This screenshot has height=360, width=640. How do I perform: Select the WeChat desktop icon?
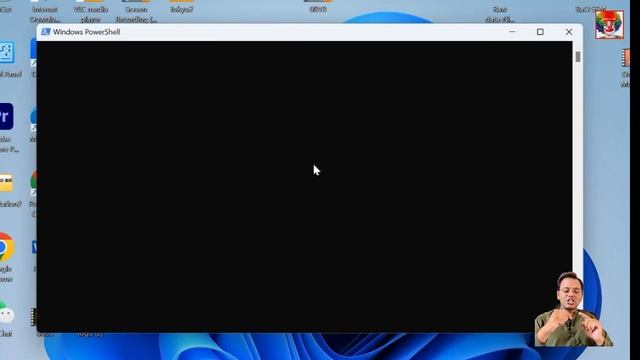coord(6,313)
